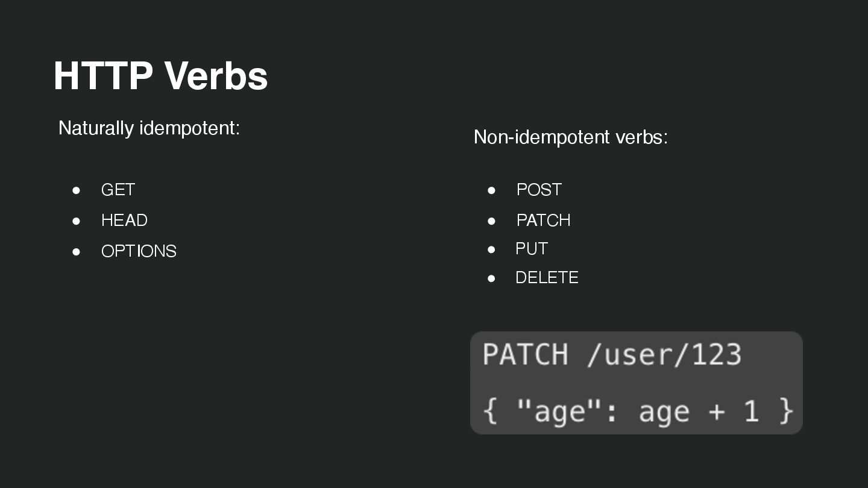Select the HEAD verb text
The height and width of the screenshot is (488, 868).
click(x=124, y=221)
